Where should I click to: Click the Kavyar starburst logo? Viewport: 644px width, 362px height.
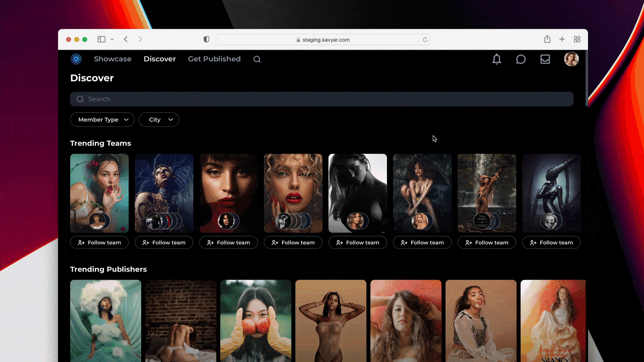76,59
